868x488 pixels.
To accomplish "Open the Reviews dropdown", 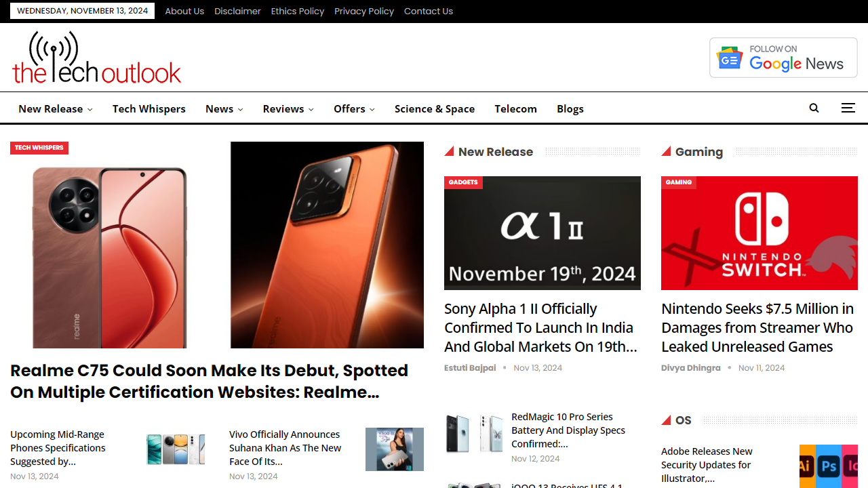I will click(x=288, y=108).
